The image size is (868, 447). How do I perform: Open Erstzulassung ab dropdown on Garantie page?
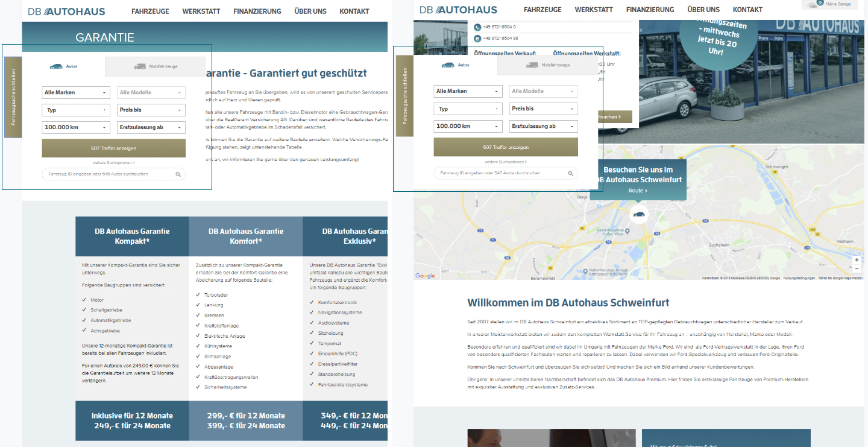[x=151, y=127]
